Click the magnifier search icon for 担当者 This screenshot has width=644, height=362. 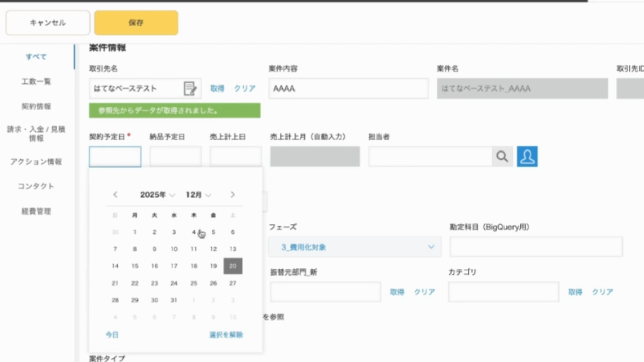[502, 156]
